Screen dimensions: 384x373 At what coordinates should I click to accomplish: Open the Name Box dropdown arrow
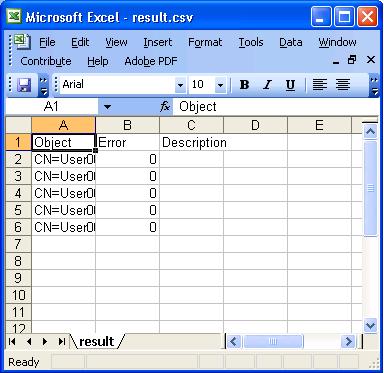(x=107, y=107)
